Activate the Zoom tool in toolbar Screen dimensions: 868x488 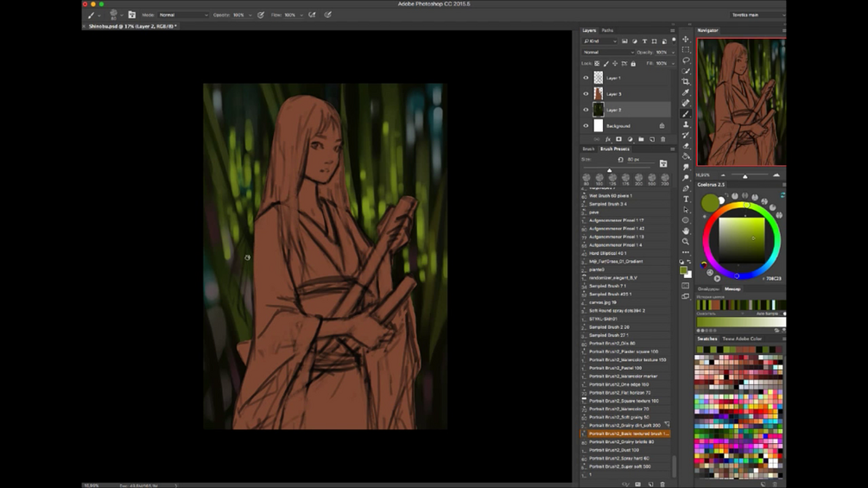(686, 242)
